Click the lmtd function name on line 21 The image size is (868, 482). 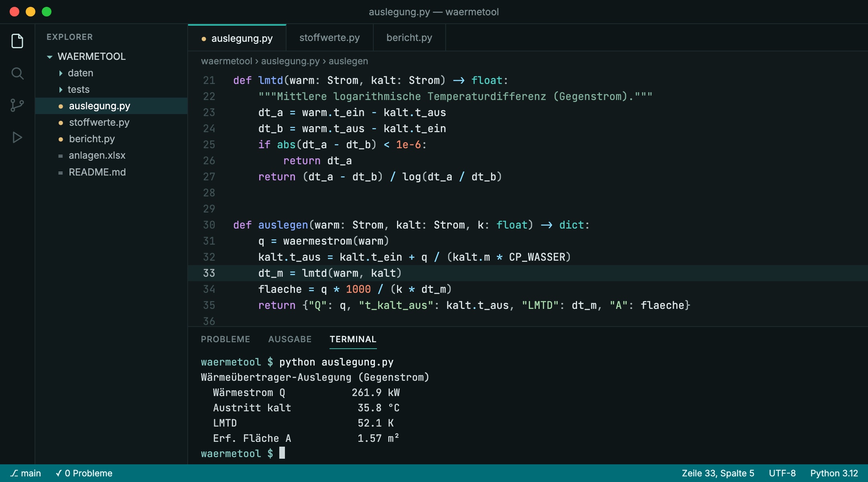point(270,80)
